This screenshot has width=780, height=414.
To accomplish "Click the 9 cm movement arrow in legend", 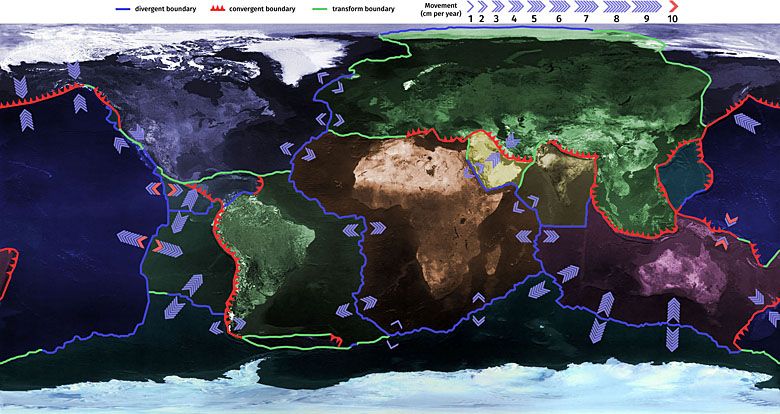I will coord(646,6).
